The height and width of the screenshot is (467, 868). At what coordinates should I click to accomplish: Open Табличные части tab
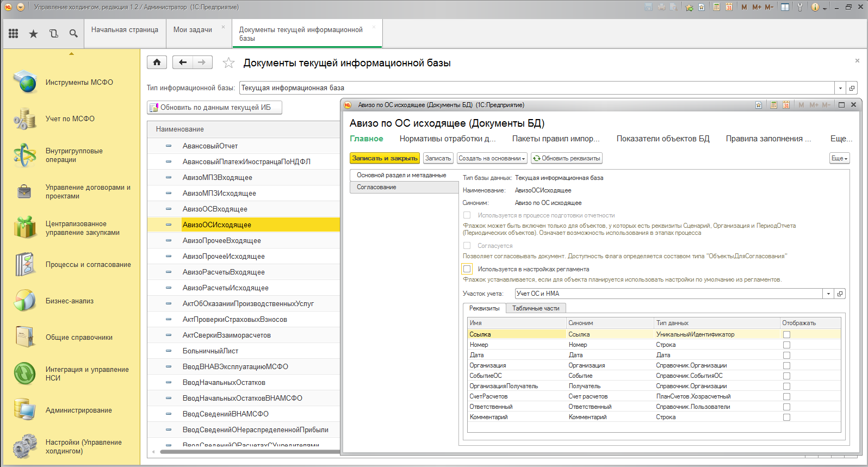[x=536, y=308]
